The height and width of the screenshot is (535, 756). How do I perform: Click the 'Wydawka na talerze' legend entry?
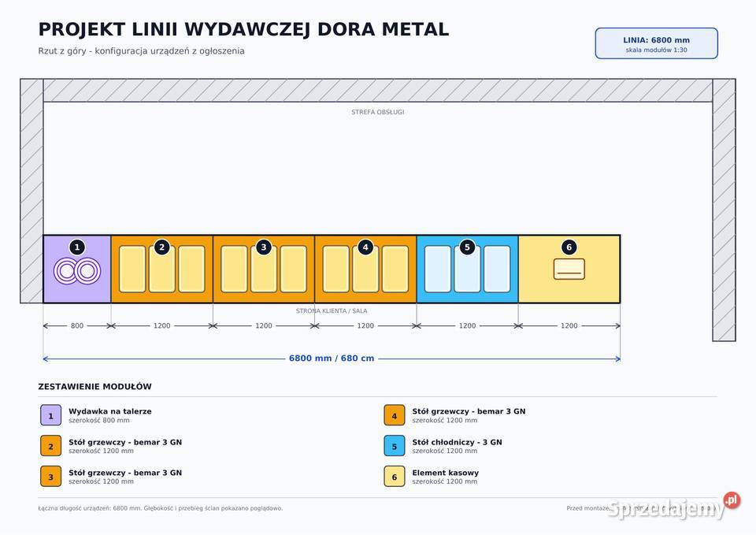click(x=110, y=411)
